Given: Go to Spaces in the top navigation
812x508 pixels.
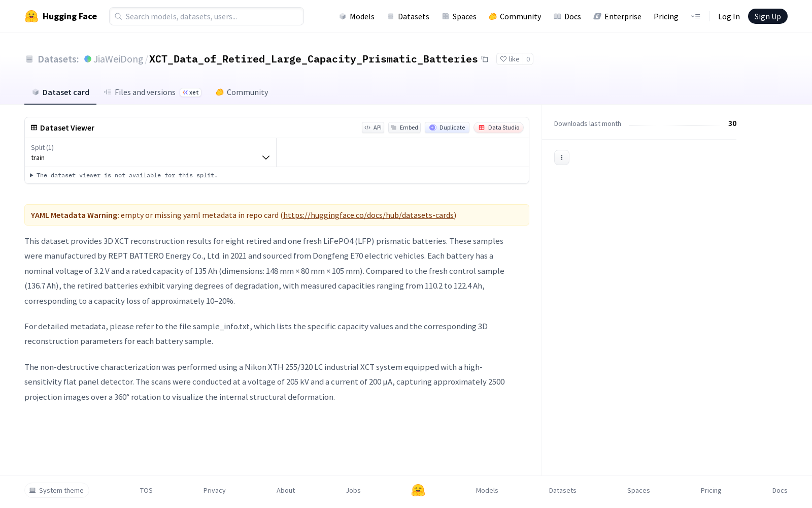Looking at the screenshot, I should coord(459,16).
